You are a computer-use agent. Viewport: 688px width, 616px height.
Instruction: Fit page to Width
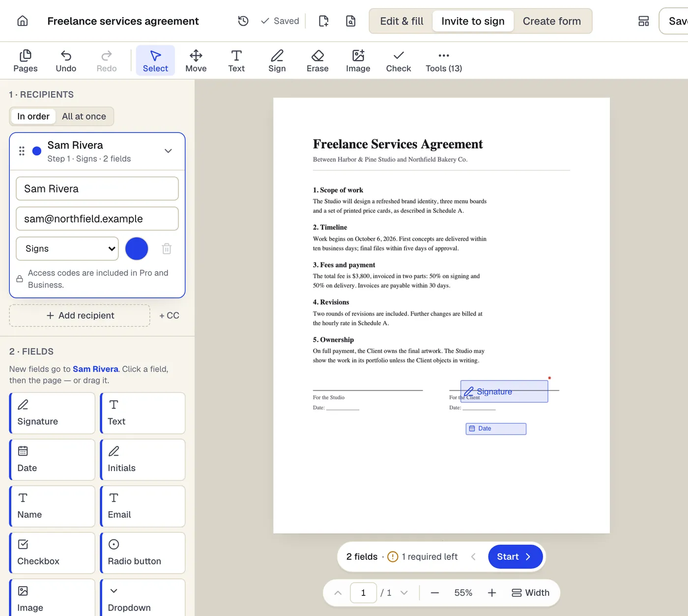531,593
